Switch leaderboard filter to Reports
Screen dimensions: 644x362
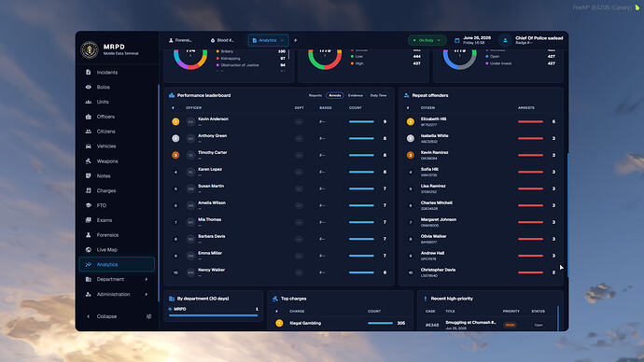pos(315,95)
